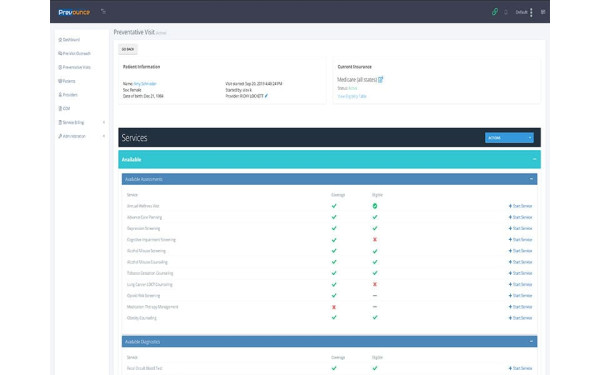Click the Go Back button

[x=128, y=49]
